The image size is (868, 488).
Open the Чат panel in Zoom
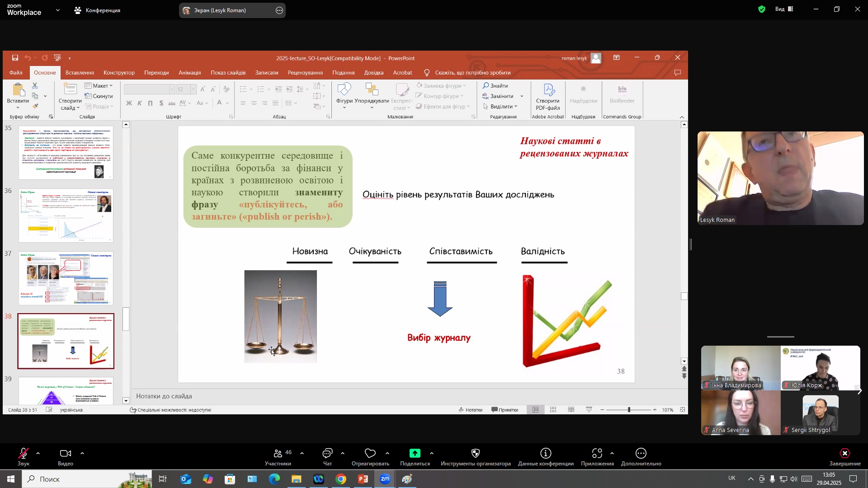coord(327,457)
